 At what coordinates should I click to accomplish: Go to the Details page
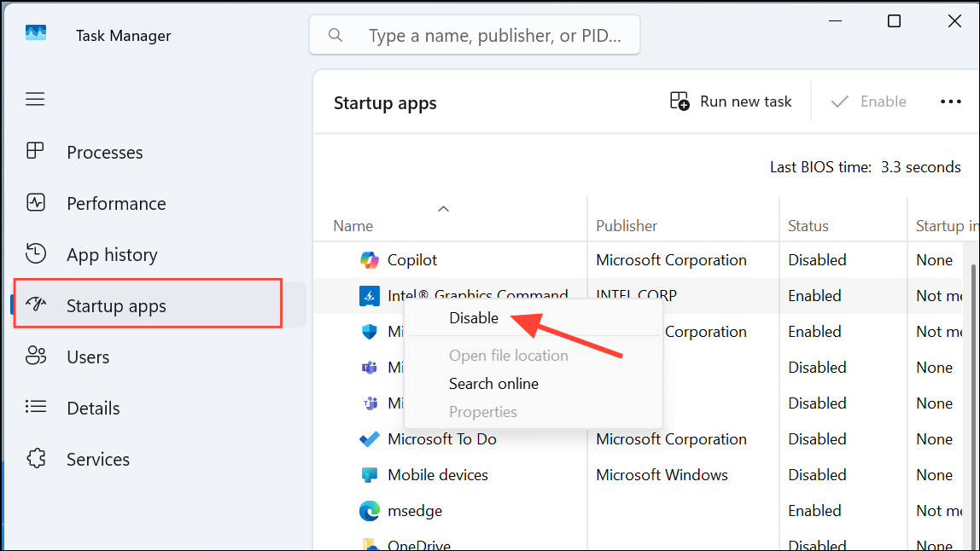coord(93,409)
